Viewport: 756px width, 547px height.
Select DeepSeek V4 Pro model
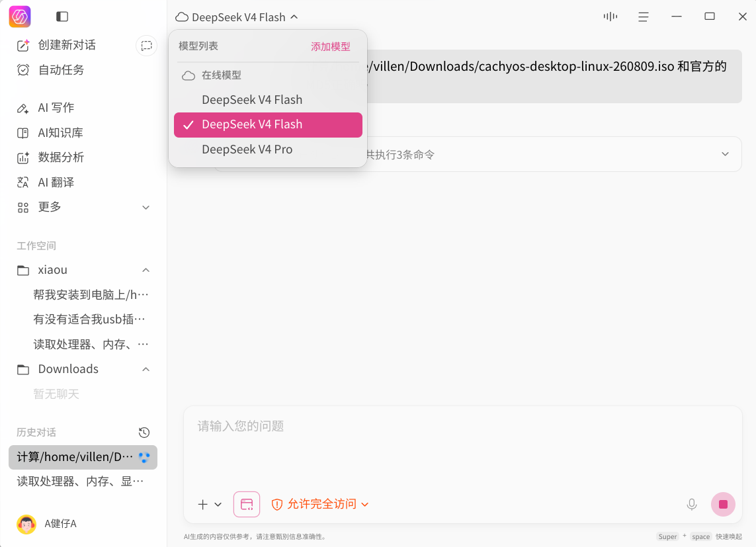pos(268,149)
